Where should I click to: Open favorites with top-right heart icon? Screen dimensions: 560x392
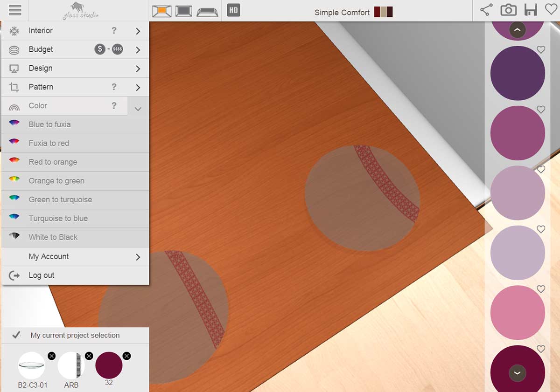[552, 9]
